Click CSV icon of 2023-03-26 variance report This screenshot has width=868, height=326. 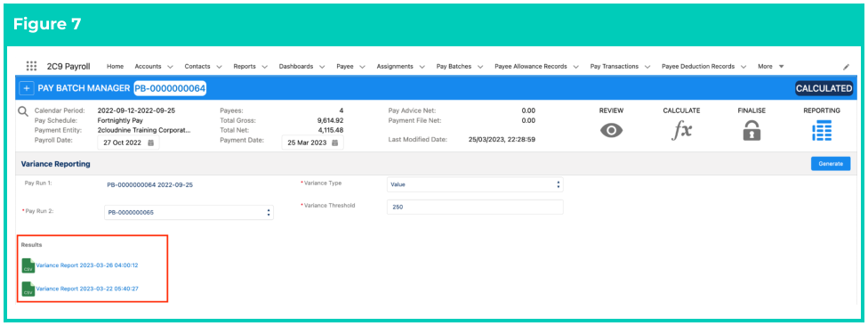28,265
